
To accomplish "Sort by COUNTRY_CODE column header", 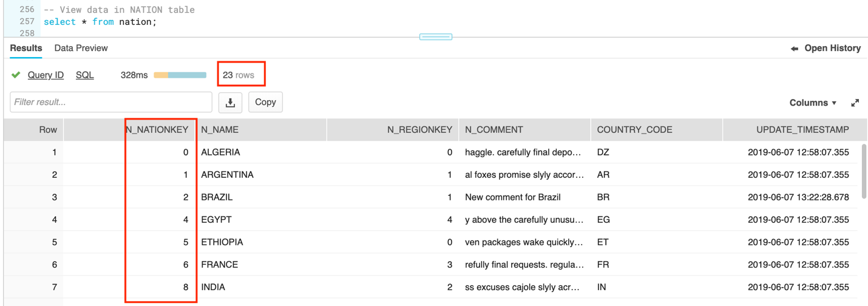I will point(634,129).
